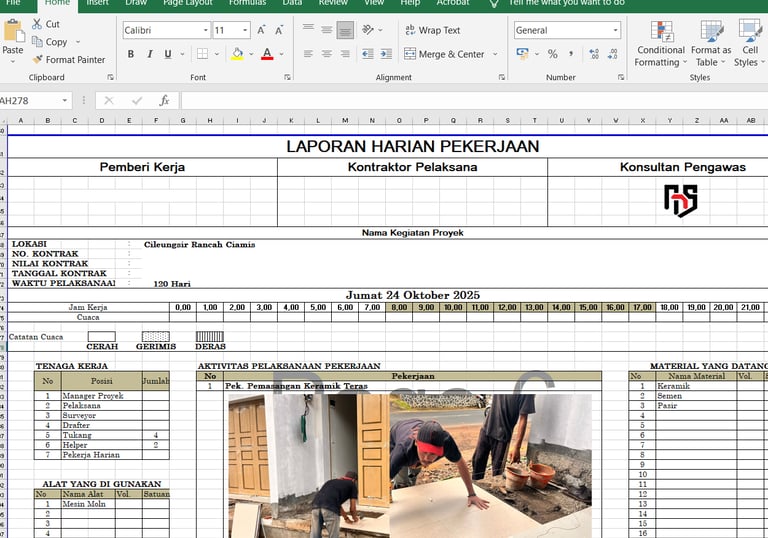Image resolution: width=768 pixels, height=538 pixels.
Task: Click the Orientation text rotation icon
Action: pos(368,30)
